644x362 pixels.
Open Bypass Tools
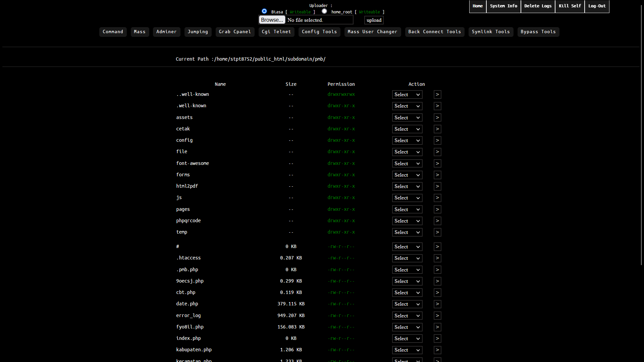point(538,32)
